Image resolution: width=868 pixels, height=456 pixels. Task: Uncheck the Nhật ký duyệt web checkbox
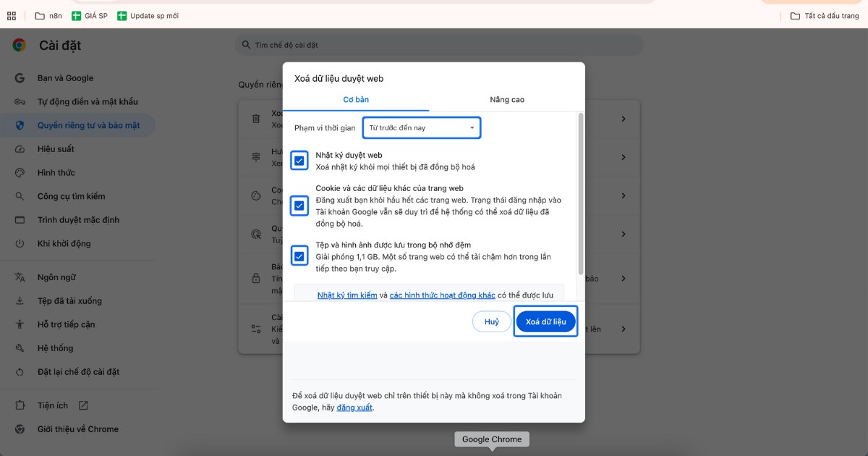pos(299,161)
